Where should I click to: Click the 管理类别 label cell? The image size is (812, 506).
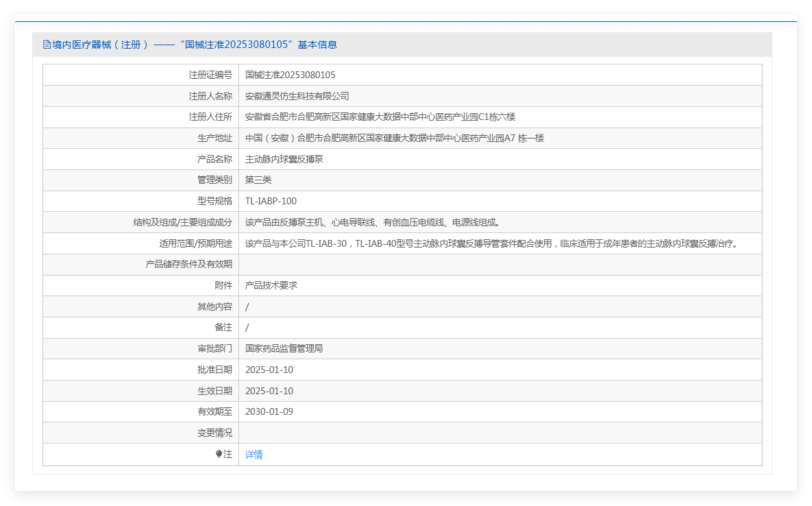pos(141,180)
